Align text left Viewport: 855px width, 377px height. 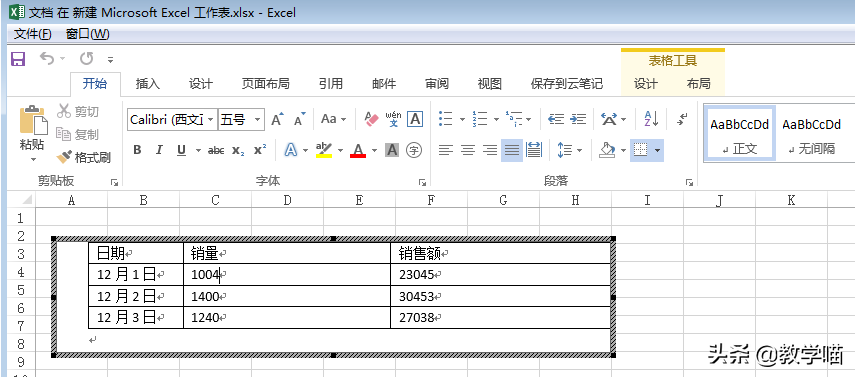[x=446, y=150]
